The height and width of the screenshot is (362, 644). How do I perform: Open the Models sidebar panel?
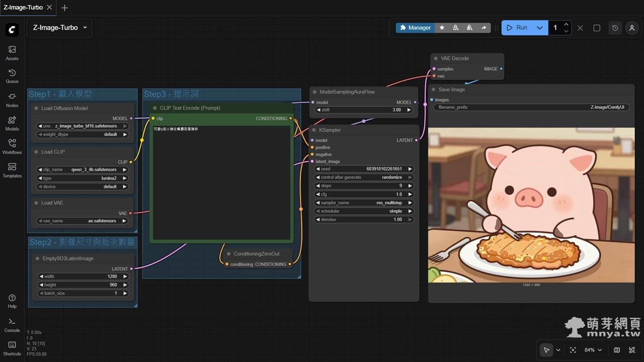[12, 123]
